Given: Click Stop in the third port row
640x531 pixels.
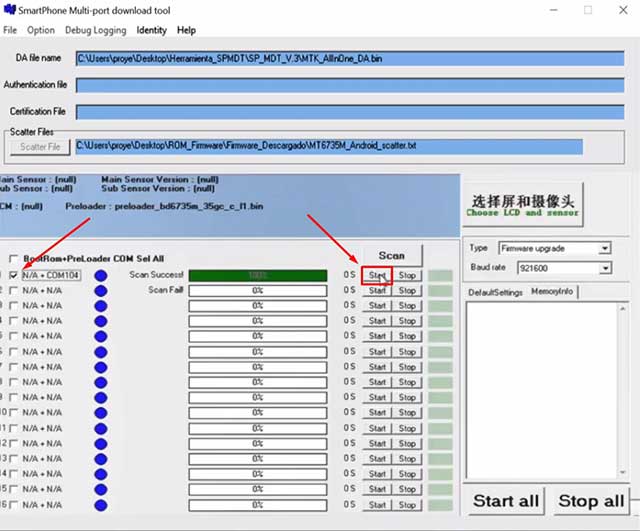Looking at the screenshot, I should pos(407,306).
